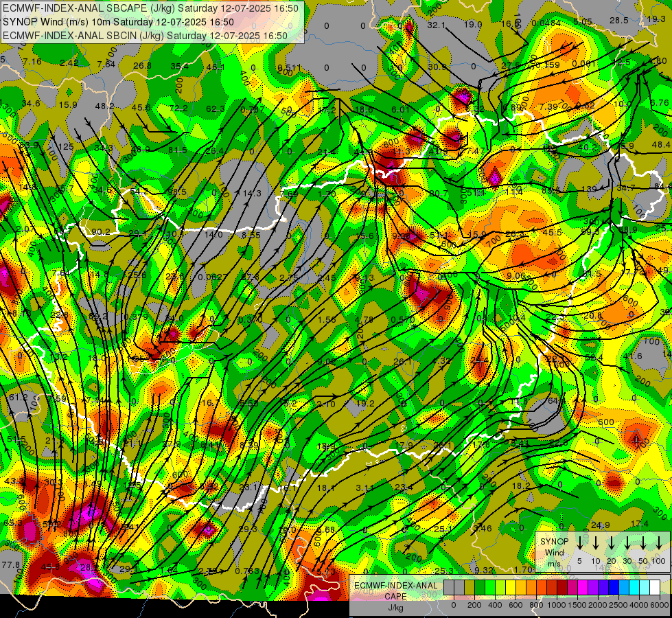Click the 'SYNOP Wind m/s' legend label
The height and width of the screenshot is (618, 672).
[x=554, y=552]
